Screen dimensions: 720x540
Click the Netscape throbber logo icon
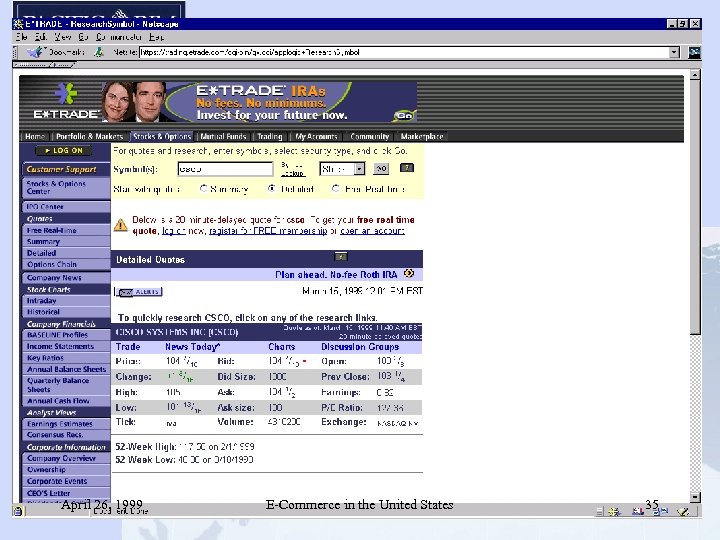coord(694,52)
